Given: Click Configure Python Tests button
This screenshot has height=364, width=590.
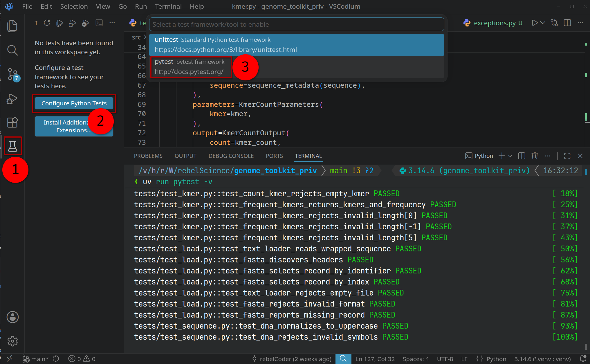Looking at the screenshot, I should point(74,103).
